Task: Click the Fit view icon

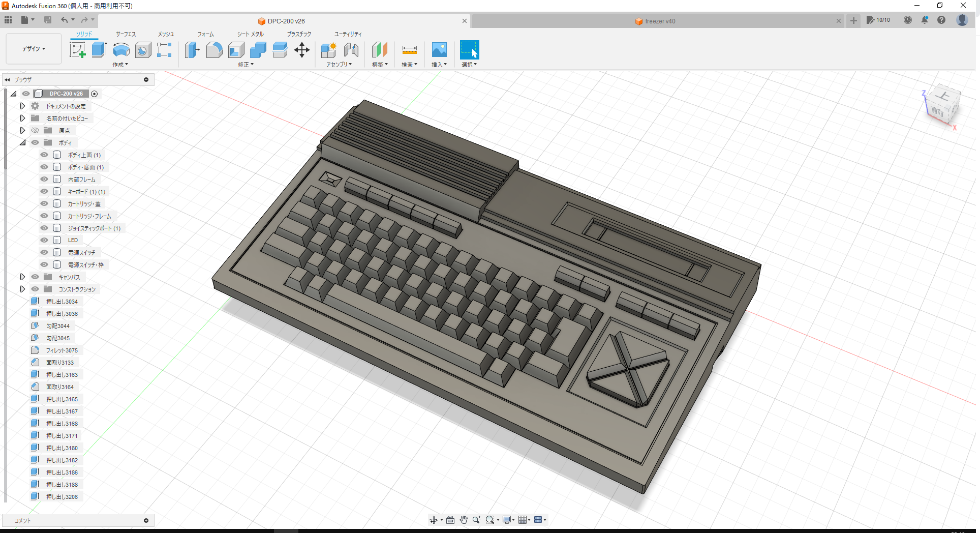Action: point(450,519)
